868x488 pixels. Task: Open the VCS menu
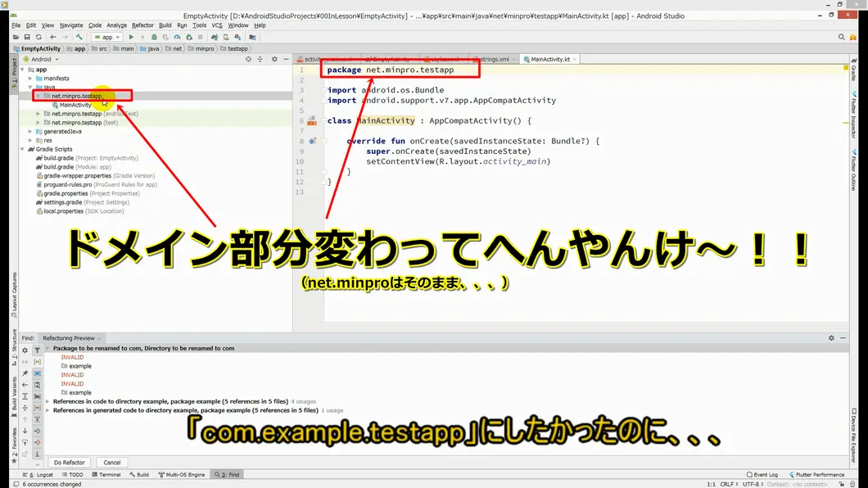[217, 25]
